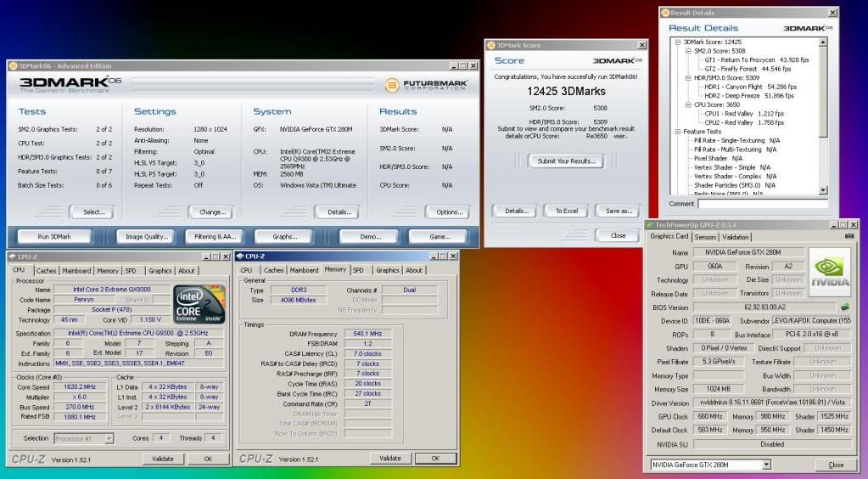Image resolution: width=868 pixels, height=479 pixels.
Task: Select the GT1 - Return To Proxycon row
Action: click(756, 59)
